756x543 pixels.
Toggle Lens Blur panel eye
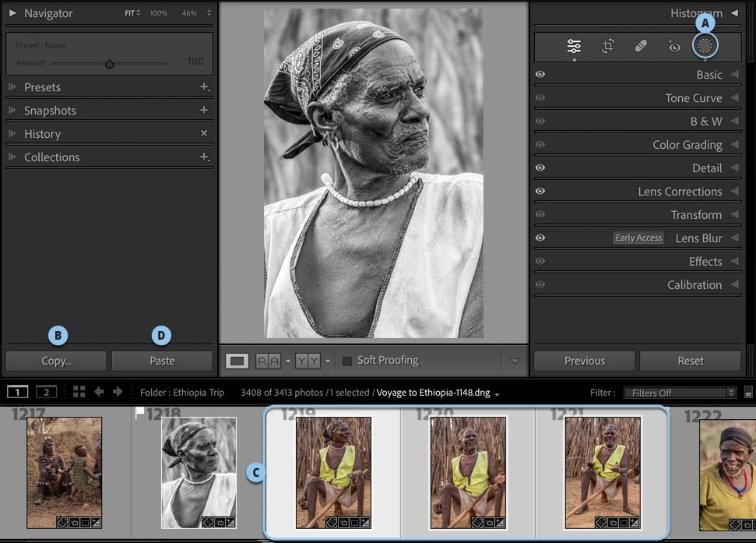click(540, 238)
